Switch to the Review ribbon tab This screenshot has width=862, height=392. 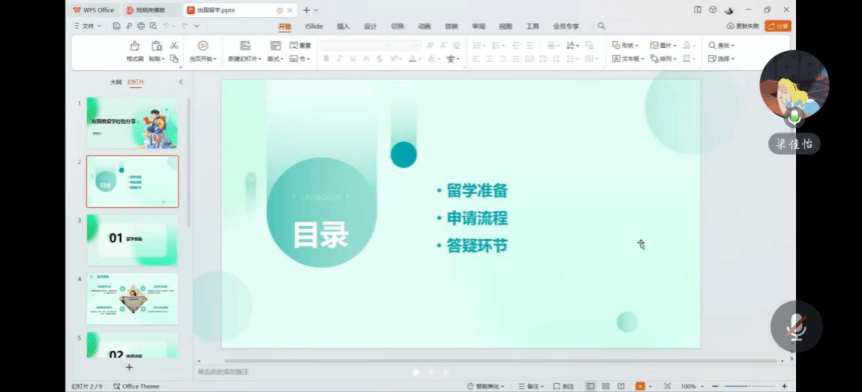(x=479, y=26)
